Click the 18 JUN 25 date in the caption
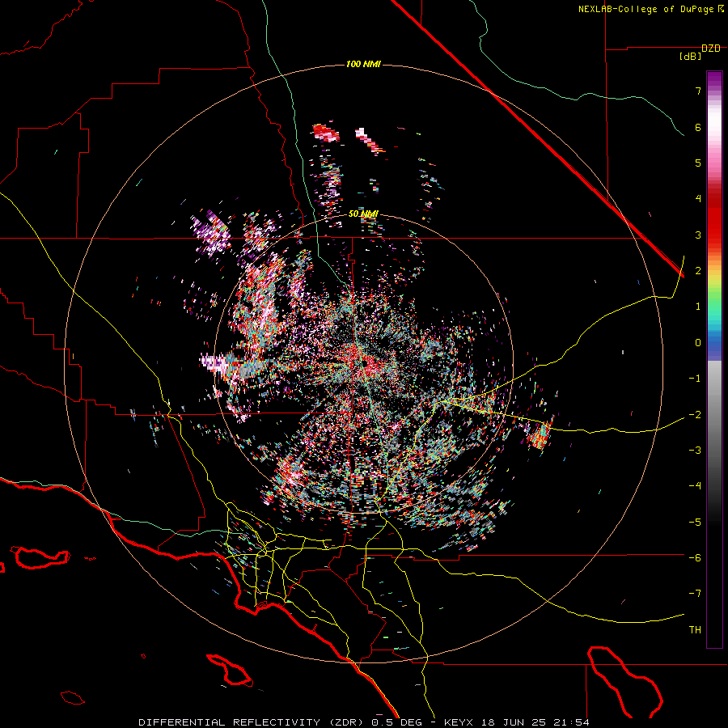Image resolution: width=728 pixels, height=728 pixels. [x=513, y=722]
